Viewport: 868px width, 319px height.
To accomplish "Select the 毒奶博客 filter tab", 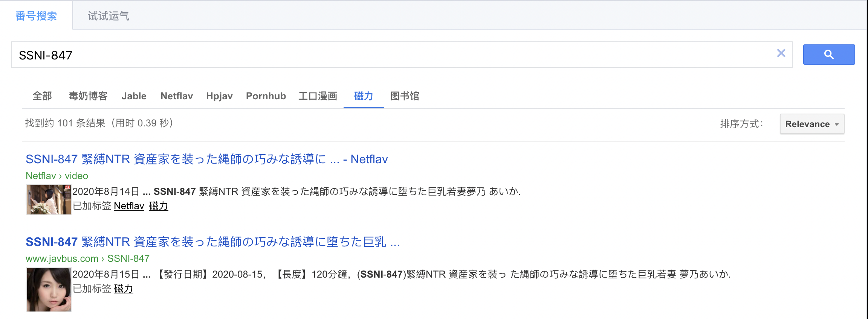I will [x=88, y=96].
